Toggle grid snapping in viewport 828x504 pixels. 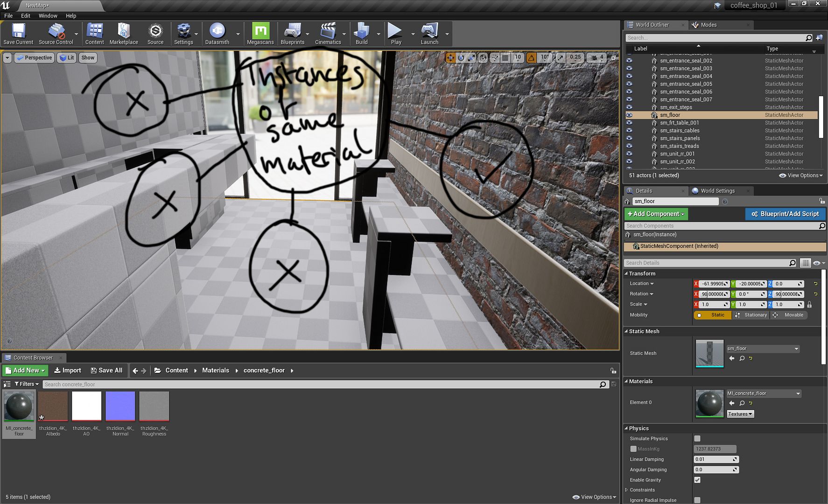tap(505, 58)
